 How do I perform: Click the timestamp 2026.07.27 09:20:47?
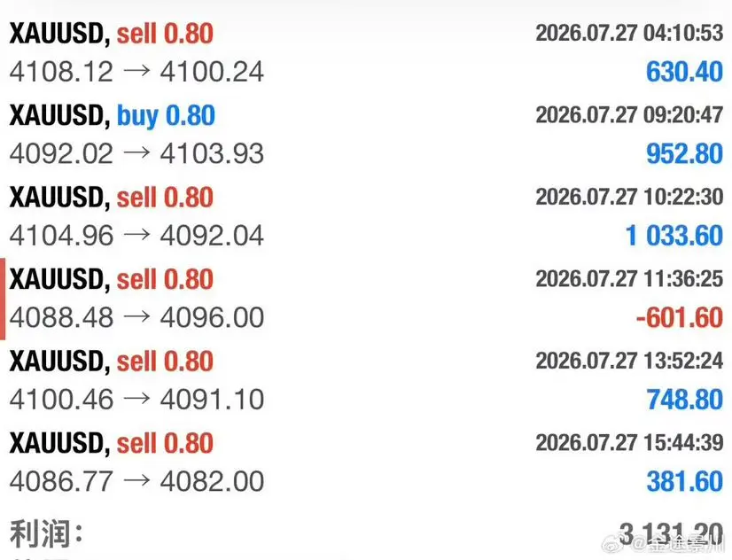[x=629, y=115]
